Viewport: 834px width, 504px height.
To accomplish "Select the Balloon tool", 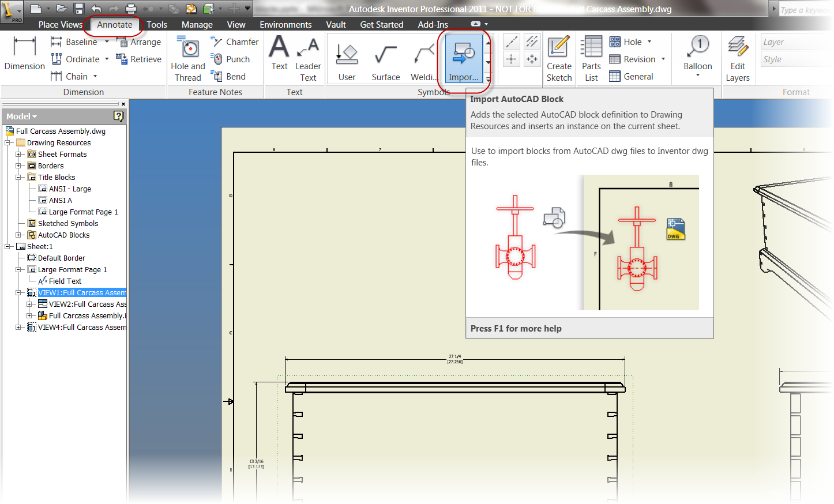I will pos(698,52).
